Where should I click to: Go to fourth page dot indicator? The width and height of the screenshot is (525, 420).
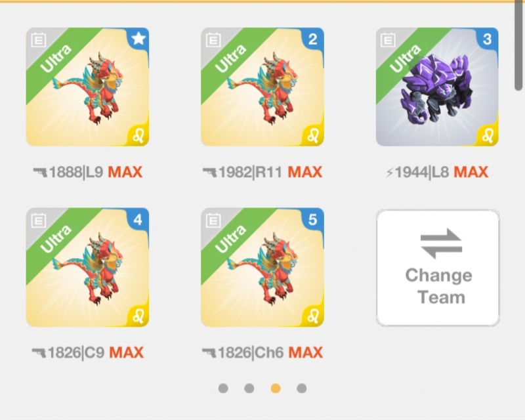302,388
